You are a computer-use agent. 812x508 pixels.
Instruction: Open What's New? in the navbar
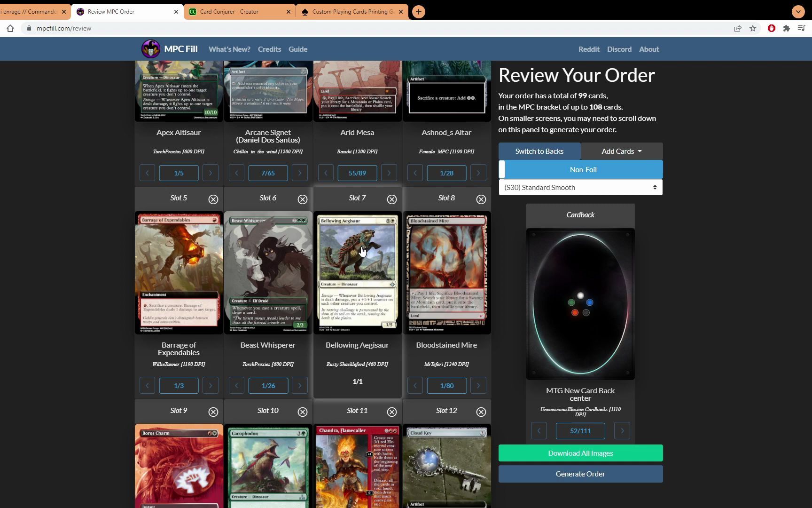229,49
